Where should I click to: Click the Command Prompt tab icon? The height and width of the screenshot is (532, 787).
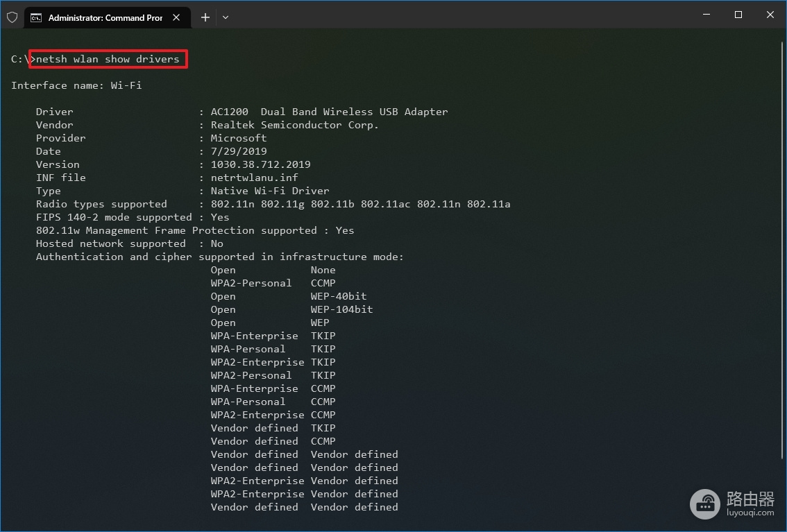tap(35, 18)
